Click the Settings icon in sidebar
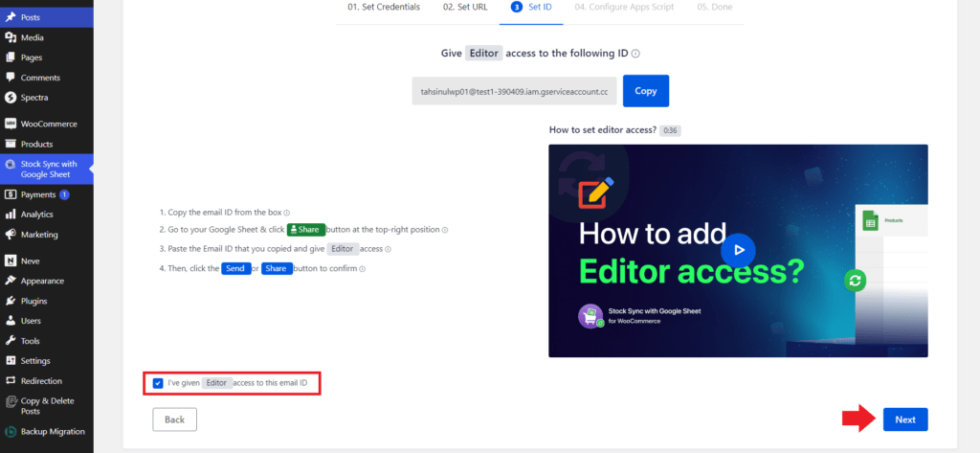The height and width of the screenshot is (453, 980). [x=10, y=361]
